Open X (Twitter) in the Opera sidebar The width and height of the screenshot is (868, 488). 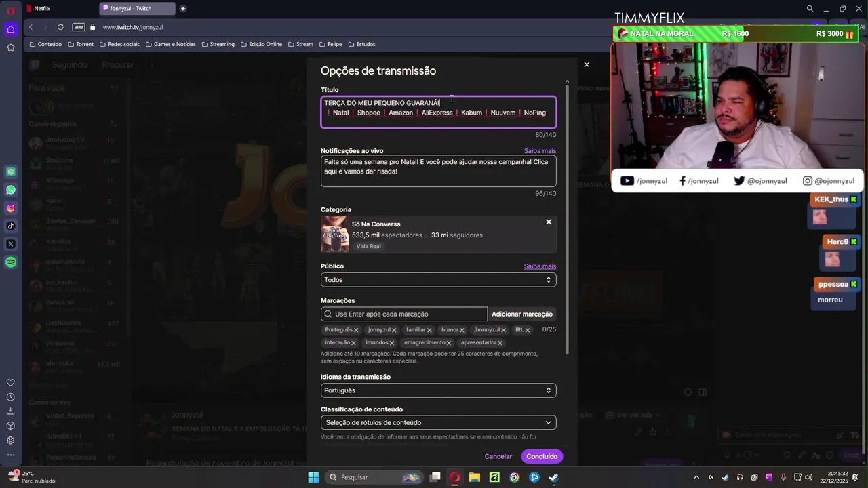11,244
